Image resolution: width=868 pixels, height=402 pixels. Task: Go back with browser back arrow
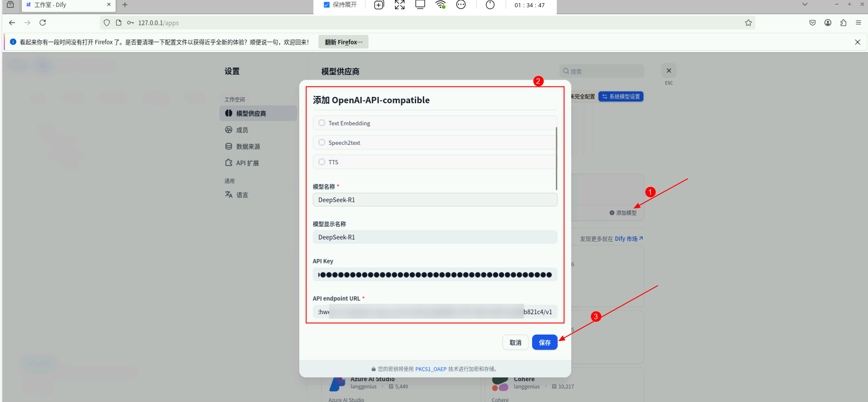pyautogui.click(x=12, y=23)
